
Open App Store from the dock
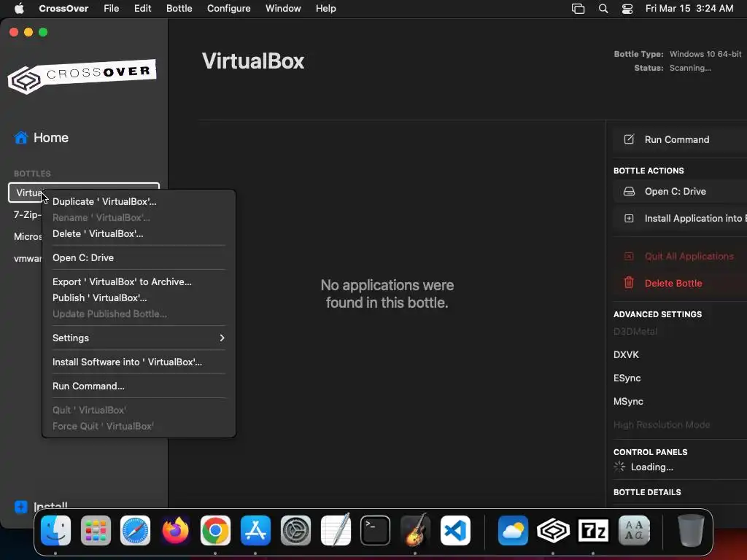(255, 531)
